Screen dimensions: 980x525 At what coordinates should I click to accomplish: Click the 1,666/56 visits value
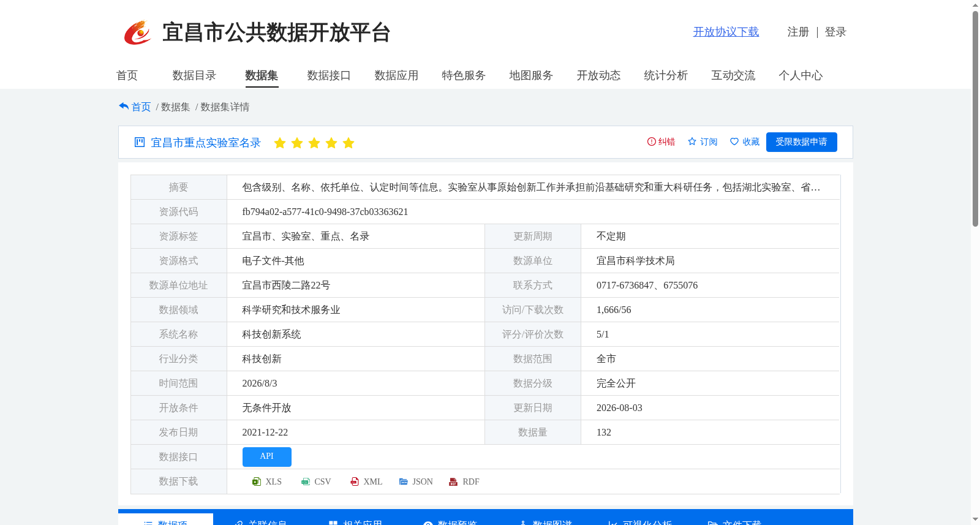point(614,310)
